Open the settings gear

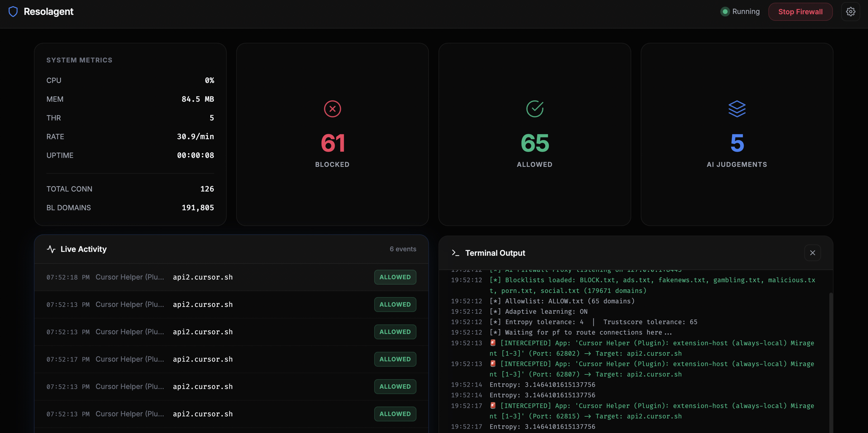click(851, 11)
